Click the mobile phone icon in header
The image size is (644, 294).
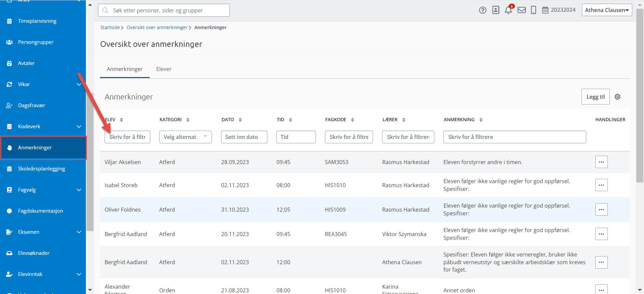(x=534, y=10)
